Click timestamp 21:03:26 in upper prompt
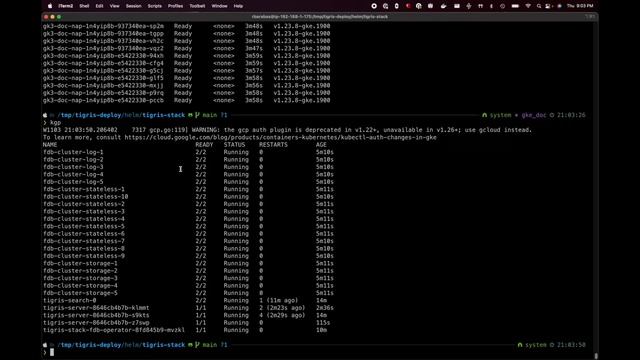 pos(571,115)
